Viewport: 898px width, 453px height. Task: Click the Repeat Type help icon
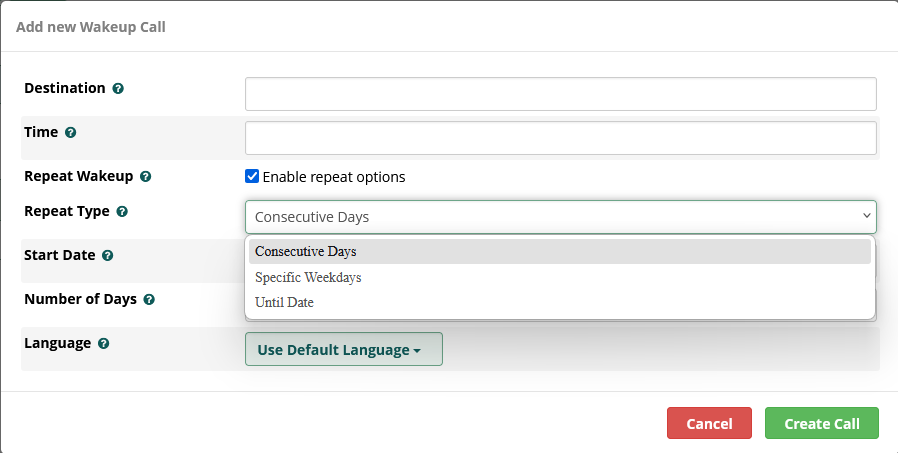[122, 212]
